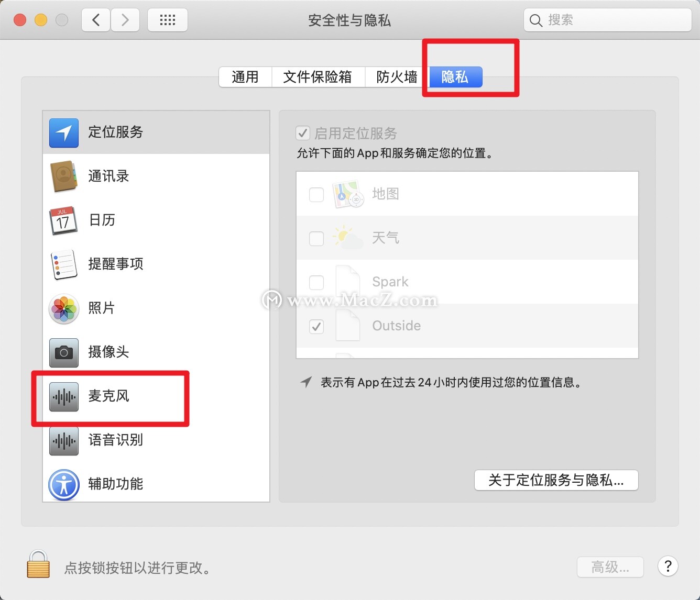Choose Speech Recognition (语音识别) icon

(64, 441)
